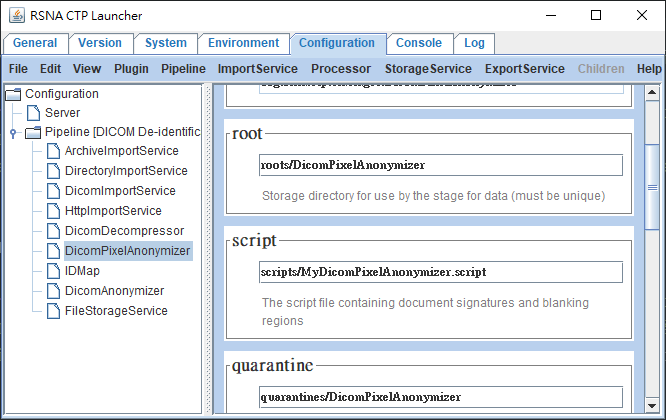Click the root directory input field
Viewport: 666px width, 420px height.
coord(441,165)
